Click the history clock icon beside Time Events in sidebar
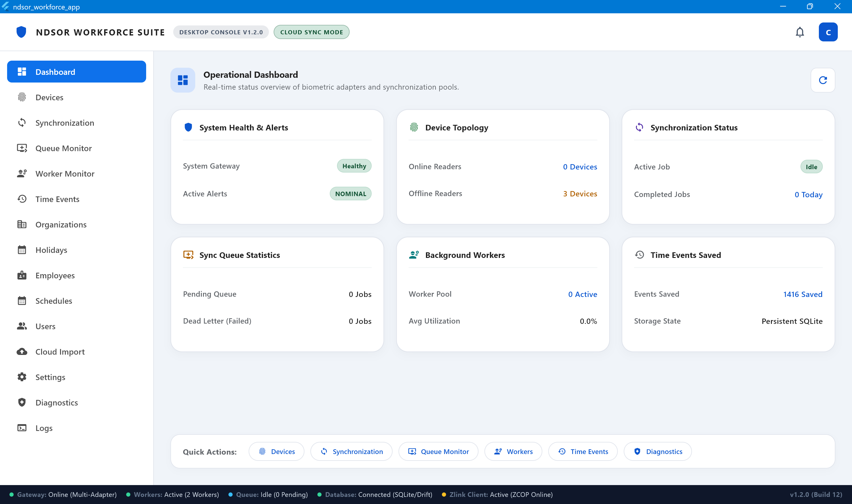The image size is (852, 504). [x=22, y=199]
